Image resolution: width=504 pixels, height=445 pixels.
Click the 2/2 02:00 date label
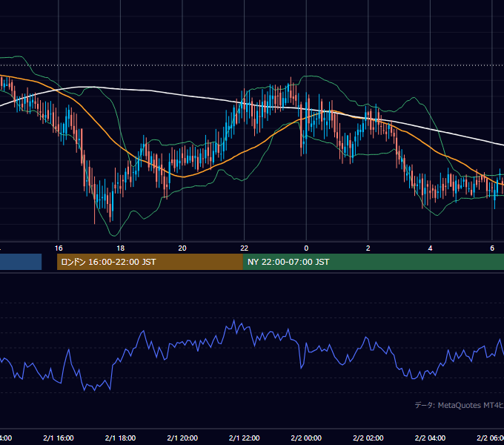[x=368, y=438]
